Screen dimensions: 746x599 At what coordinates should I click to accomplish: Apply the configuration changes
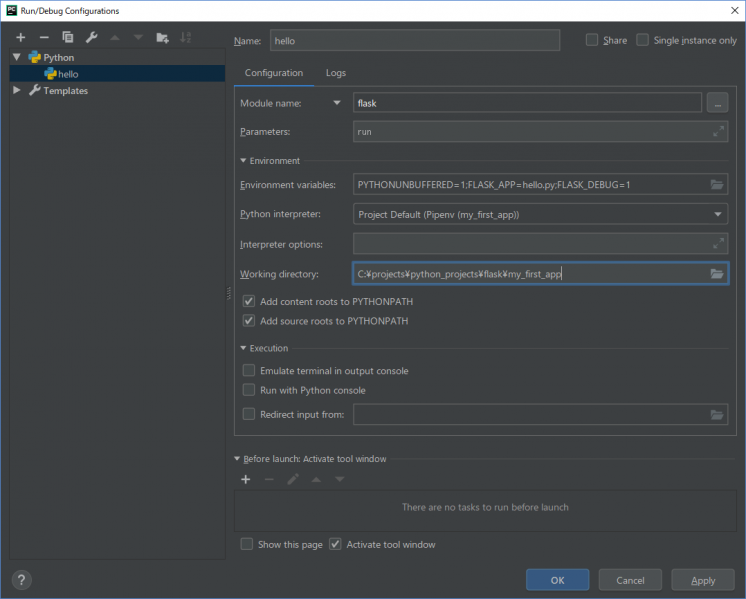[x=703, y=580]
